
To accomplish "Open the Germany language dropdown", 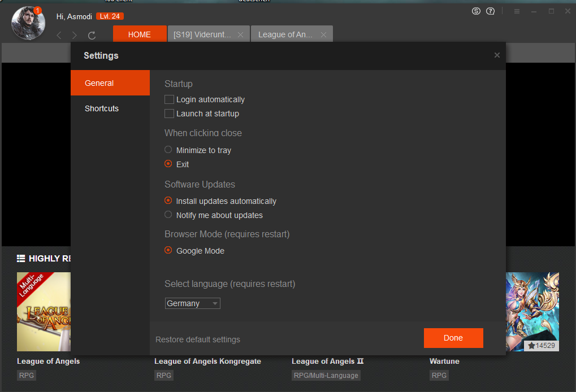I will coord(192,303).
